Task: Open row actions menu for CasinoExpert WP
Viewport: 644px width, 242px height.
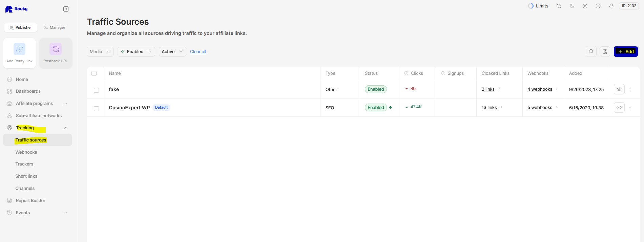Action: point(630,108)
